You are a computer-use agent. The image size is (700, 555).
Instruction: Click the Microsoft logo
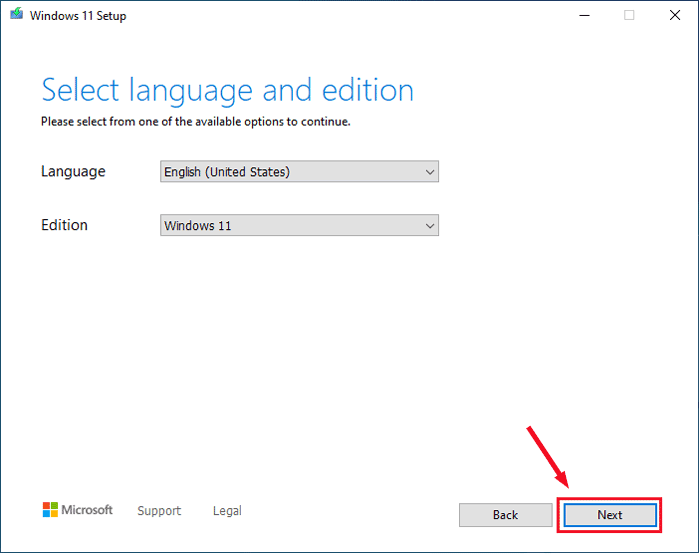click(78, 509)
